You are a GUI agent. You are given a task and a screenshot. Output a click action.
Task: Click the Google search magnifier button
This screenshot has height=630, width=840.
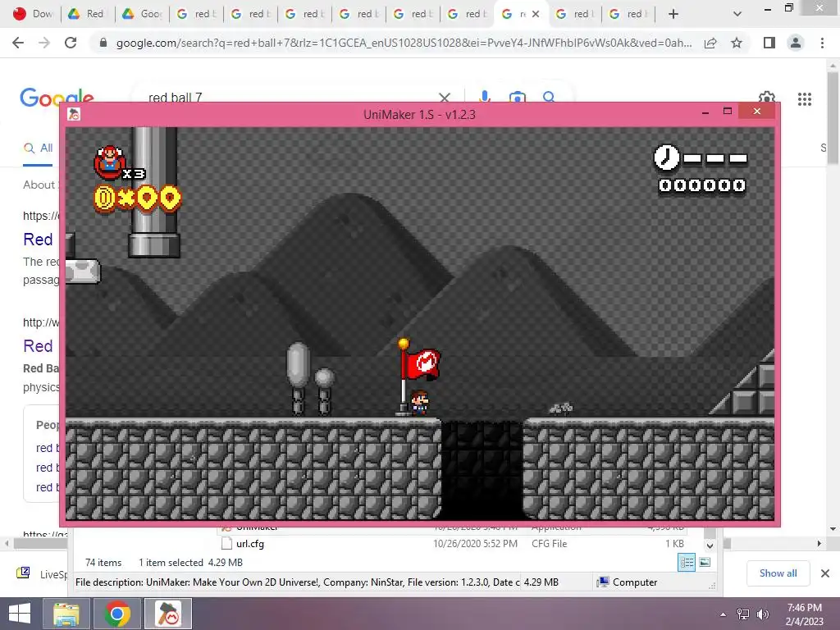[x=549, y=97]
